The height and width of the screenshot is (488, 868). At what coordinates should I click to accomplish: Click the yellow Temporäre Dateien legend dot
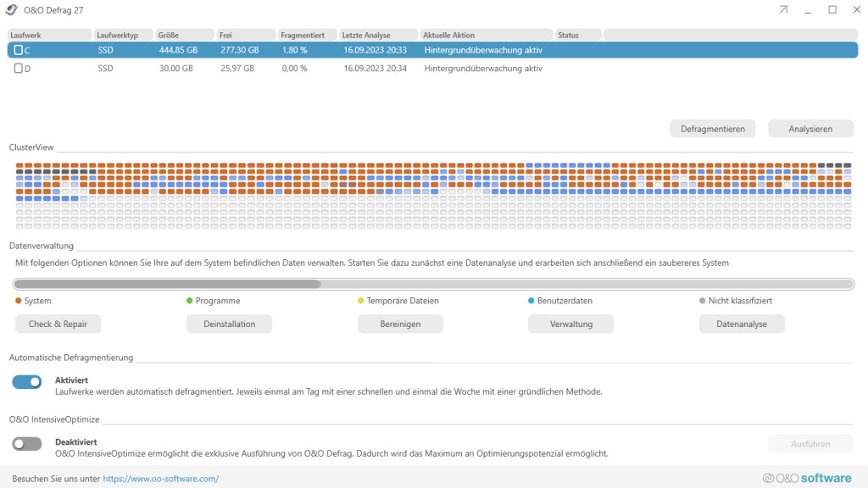click(360, 301)
